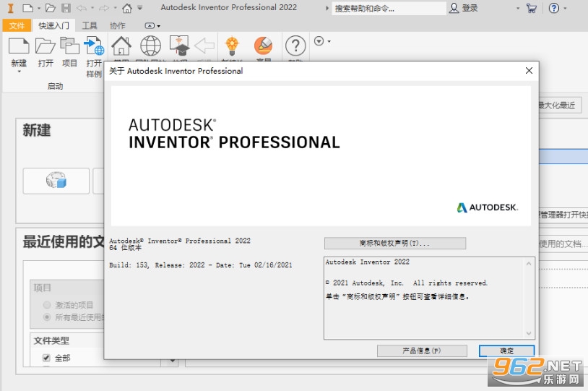Click the 确定 OK button
This screenshot has height=391, width=588.
tap(506, 351)
